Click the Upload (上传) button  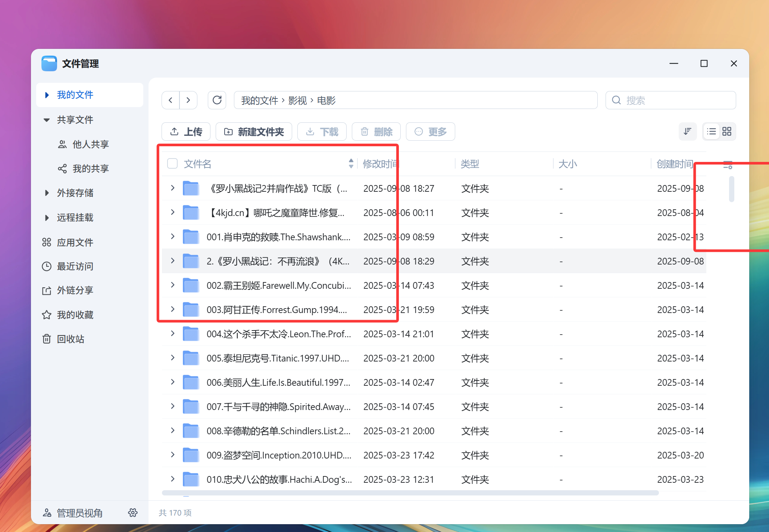point(186,131)
